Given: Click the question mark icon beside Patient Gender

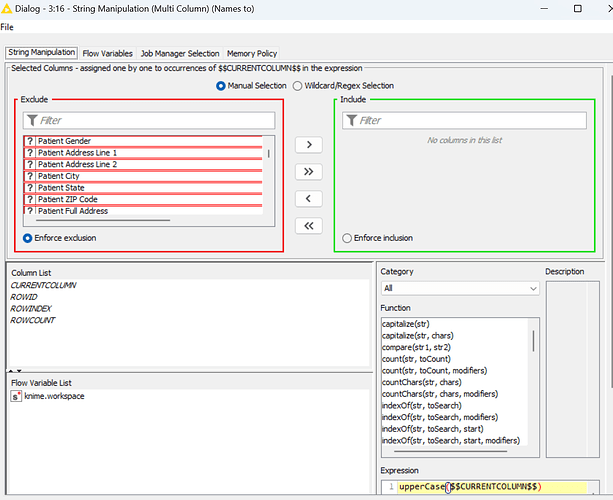Looking at the screenshot, I should tap(30, 142).
